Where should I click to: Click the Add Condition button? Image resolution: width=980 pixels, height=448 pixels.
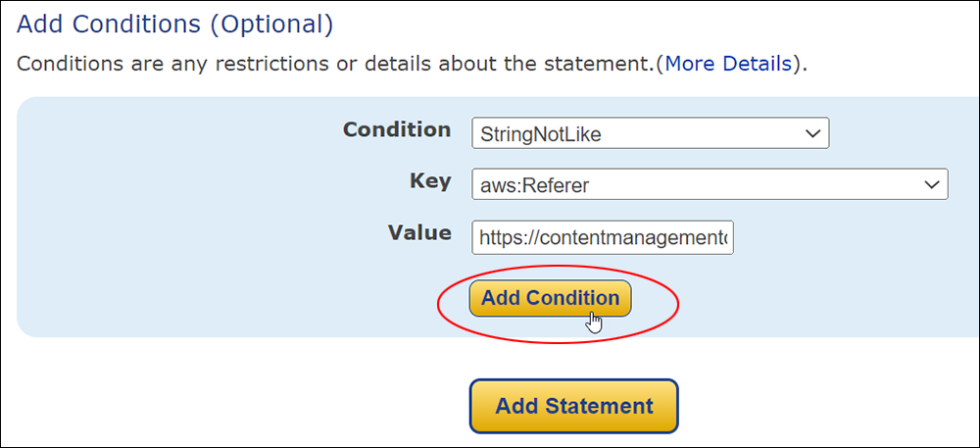coord(550,298)
